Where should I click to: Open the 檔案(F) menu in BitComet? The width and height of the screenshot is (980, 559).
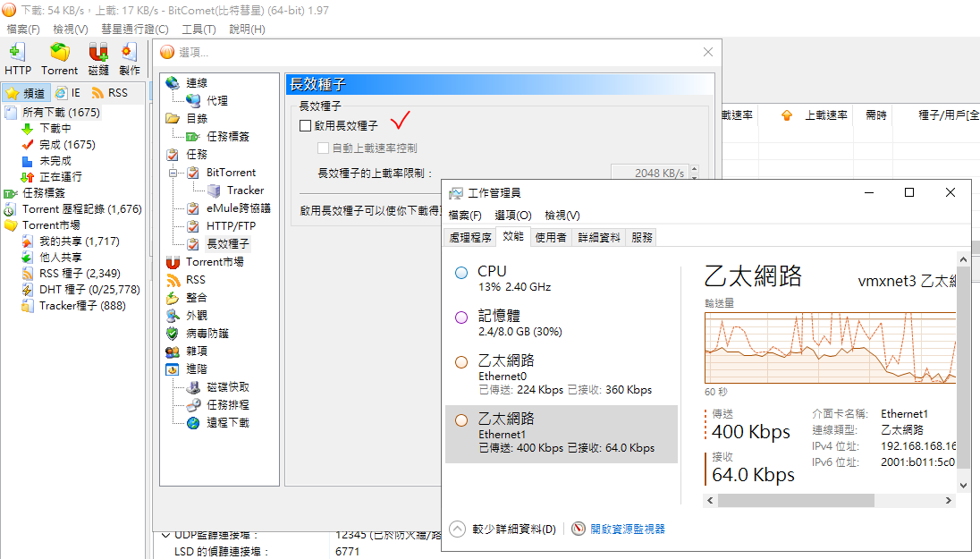(23, 30)
